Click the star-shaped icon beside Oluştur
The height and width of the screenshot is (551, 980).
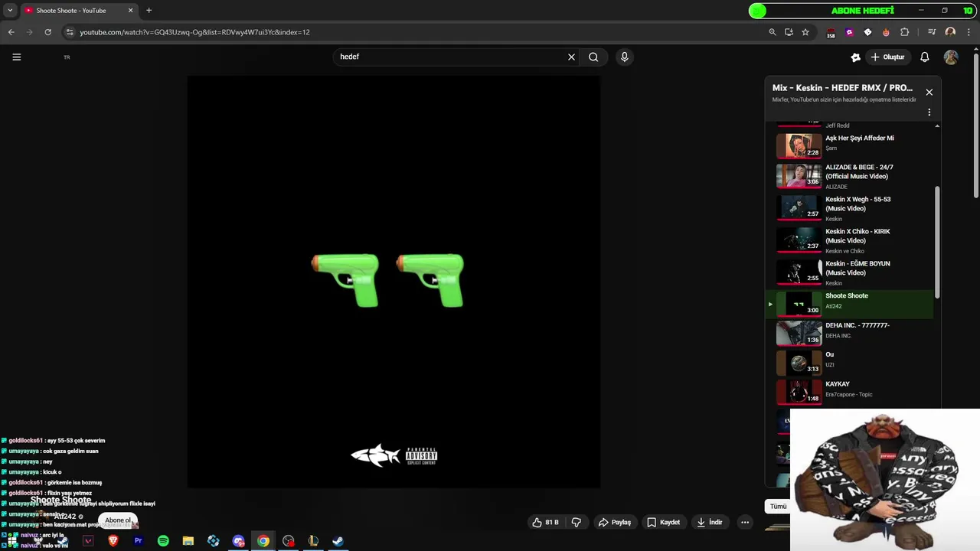(855, 57)
